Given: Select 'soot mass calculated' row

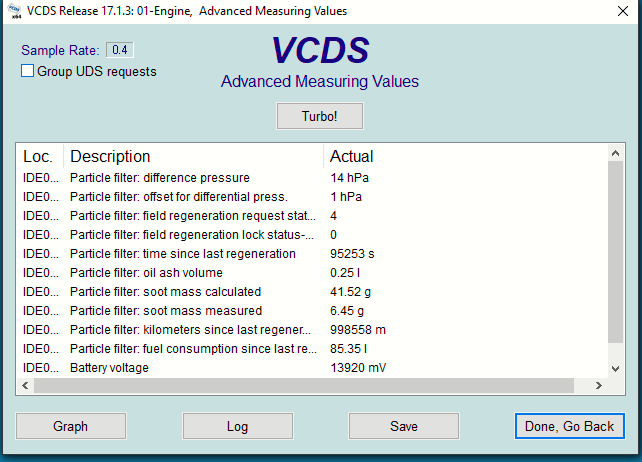Looking at the screenshot, I should click(313, 292).
